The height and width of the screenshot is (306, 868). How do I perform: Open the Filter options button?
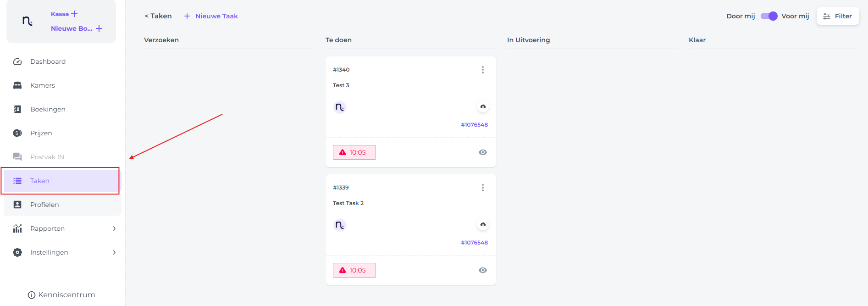click(x=838, y=16)
